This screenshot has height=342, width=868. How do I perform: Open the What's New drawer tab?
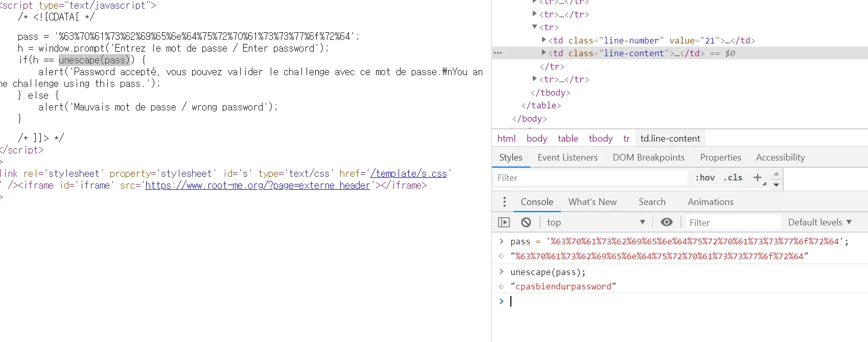point(593,202)
